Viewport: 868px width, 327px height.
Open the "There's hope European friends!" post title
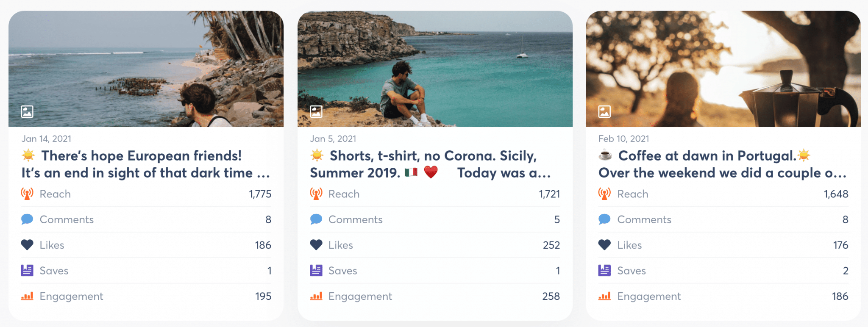142,156
